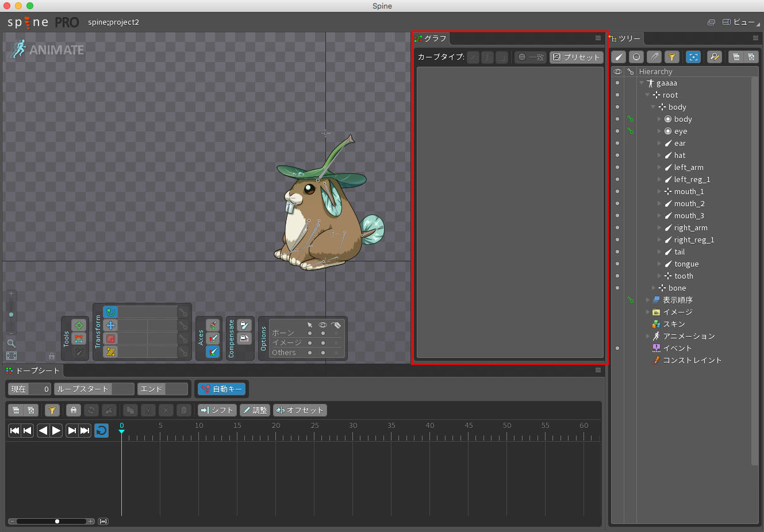Select the Rotate transform tool
Screen dimensions: 764x532
pos(110,312)
